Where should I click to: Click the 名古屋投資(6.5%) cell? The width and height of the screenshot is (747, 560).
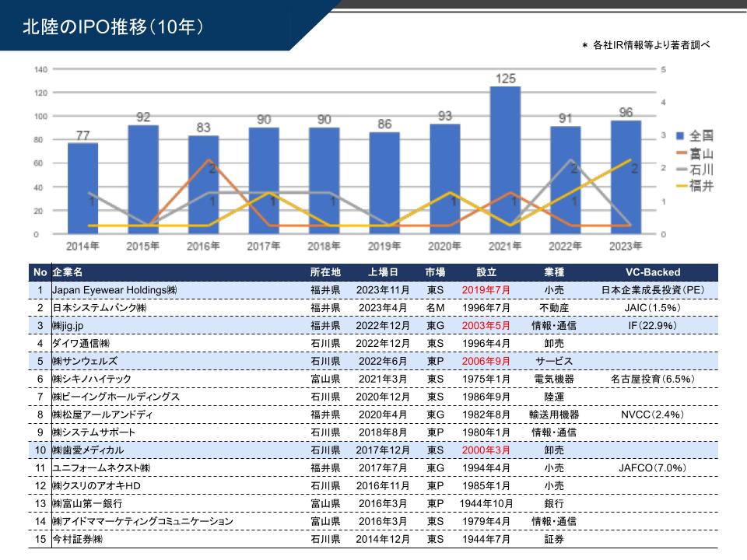pos(653,379)
